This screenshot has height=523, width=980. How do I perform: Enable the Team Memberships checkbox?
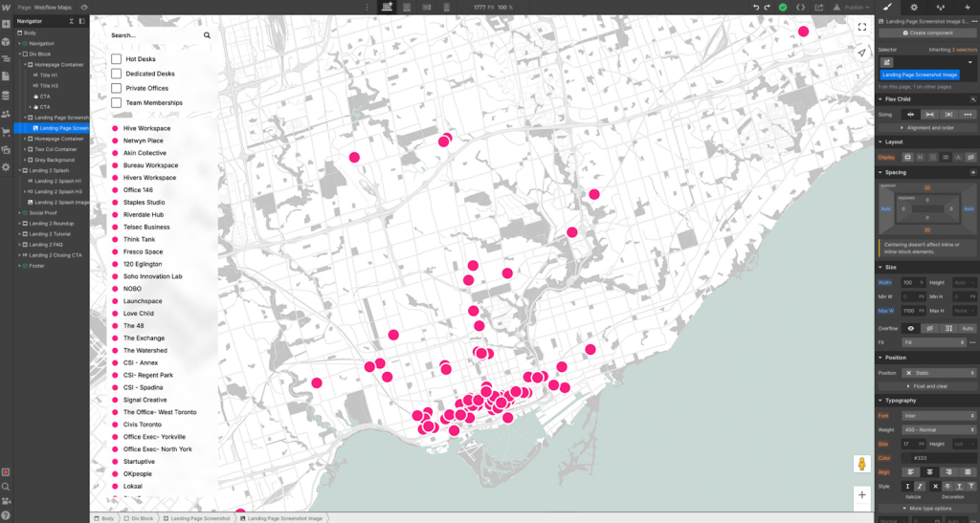pos(116,102)
